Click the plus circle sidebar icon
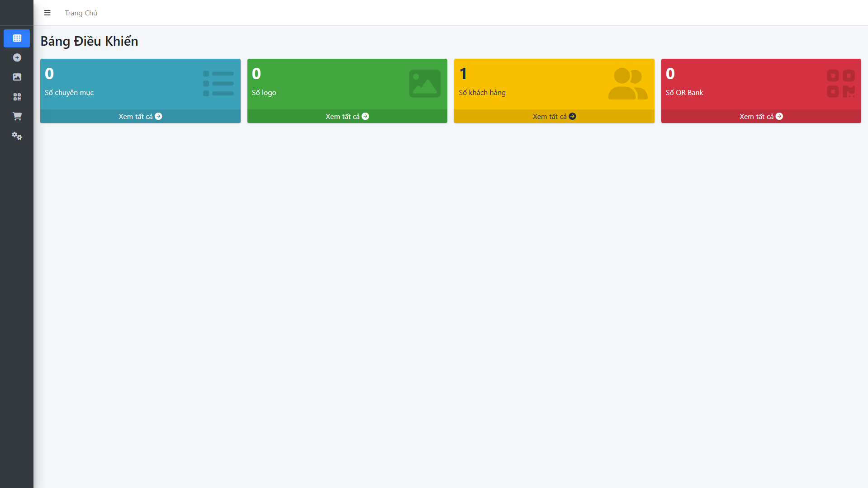 tap(17, 57)
